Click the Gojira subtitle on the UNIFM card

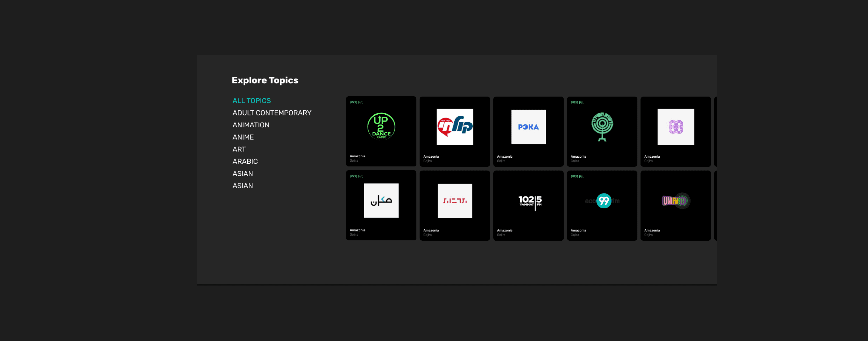point(648,235)
